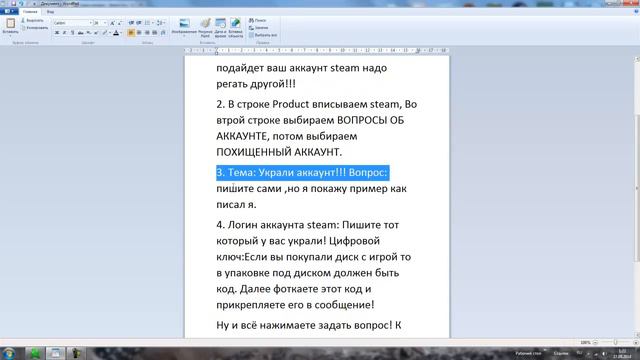Click the shrink font size icon

(120, 23)
